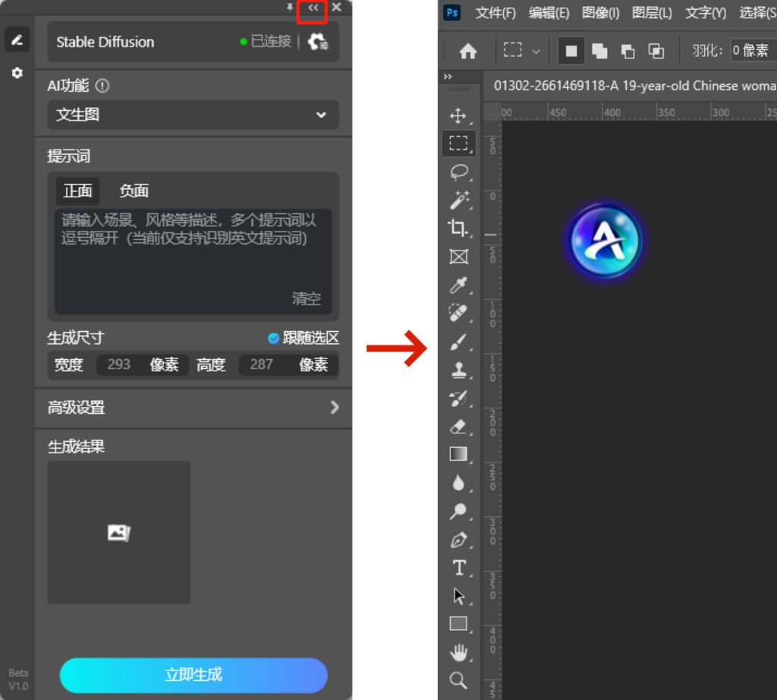Collapse the Stable Diffusion panel with double-chevron

click(x=313, y=8)
